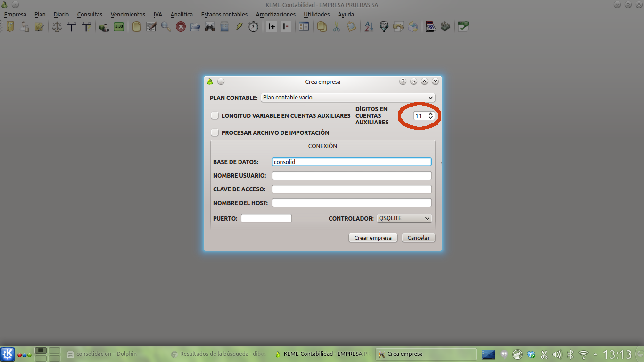Open the Diario menu
This screenshot has height=362, width=644.
click(x=61, y=15)
